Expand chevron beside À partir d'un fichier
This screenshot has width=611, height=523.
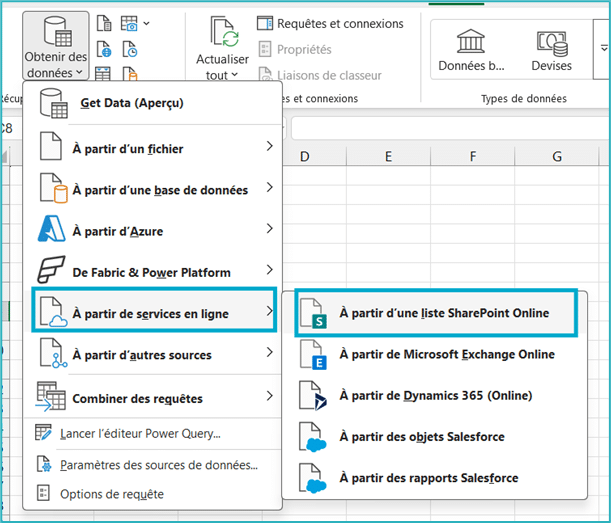coord(270,146)
